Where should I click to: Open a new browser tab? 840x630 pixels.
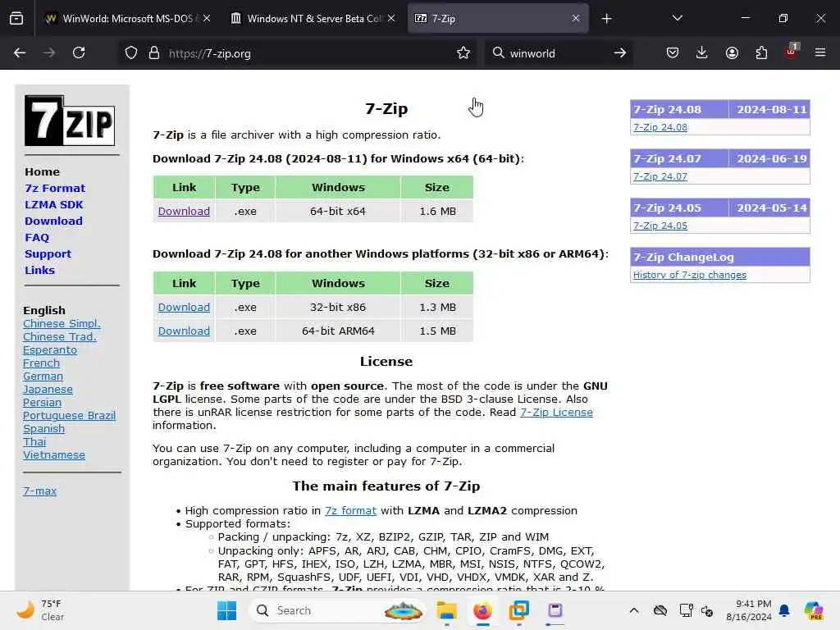606,19
